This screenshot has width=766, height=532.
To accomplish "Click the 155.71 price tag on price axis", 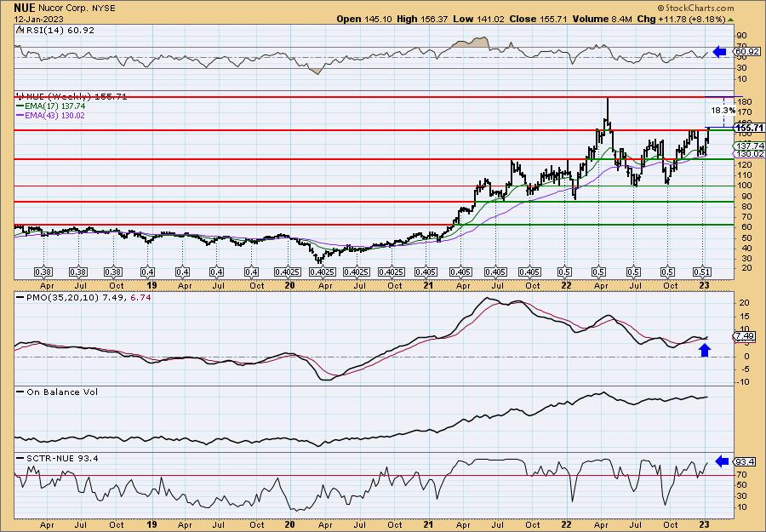I will click(x=749, y=128).
